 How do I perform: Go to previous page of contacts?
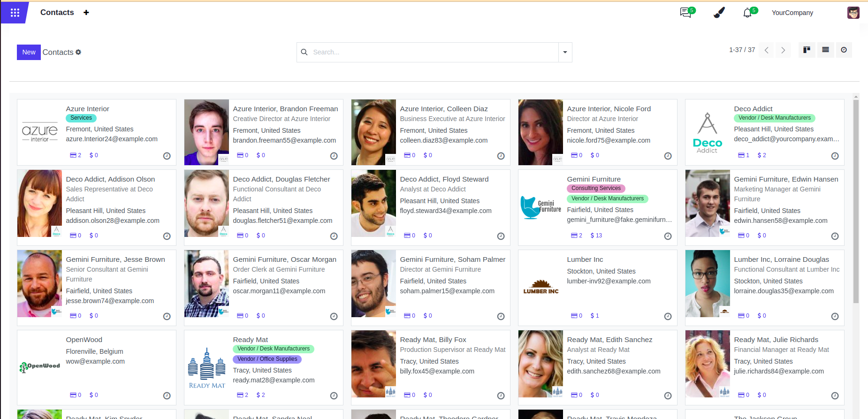766,50
